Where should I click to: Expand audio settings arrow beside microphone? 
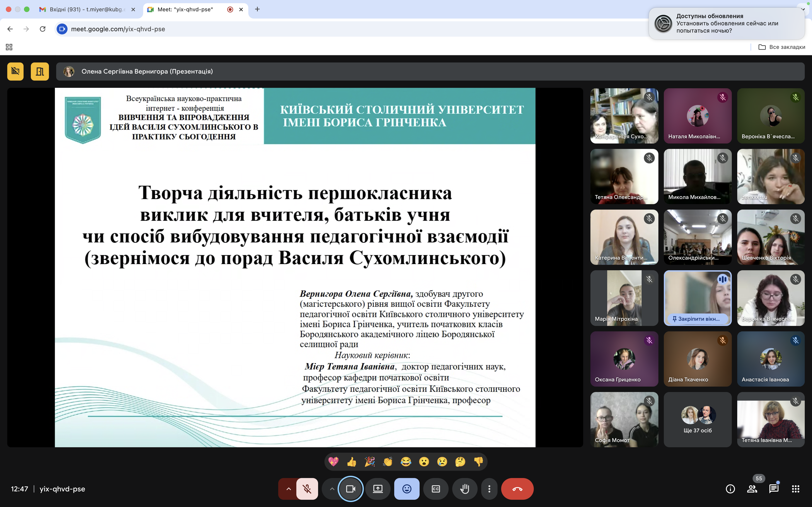tap(289, 489)
